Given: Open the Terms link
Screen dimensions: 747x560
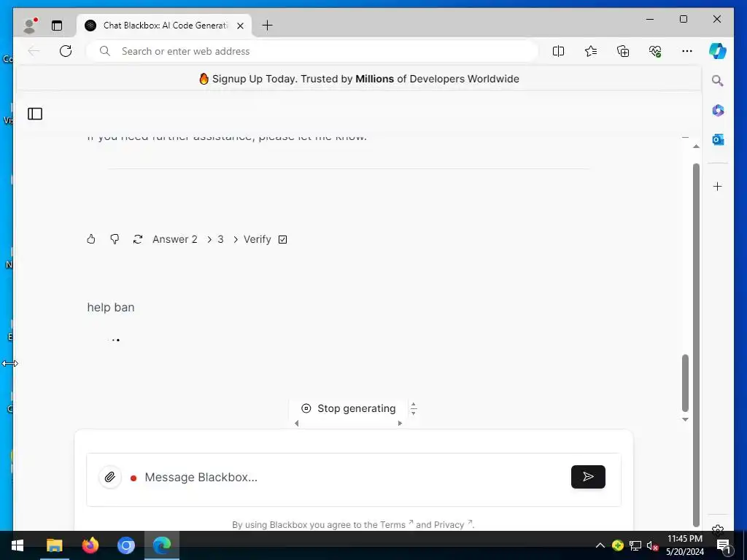Looking at the screenshot, I should [392, 525].
